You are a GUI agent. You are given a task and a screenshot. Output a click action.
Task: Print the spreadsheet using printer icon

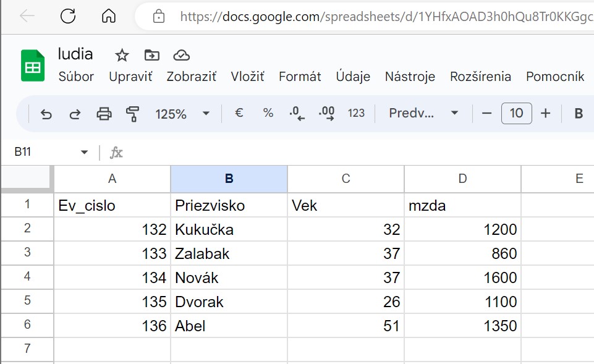coord(104,114)
